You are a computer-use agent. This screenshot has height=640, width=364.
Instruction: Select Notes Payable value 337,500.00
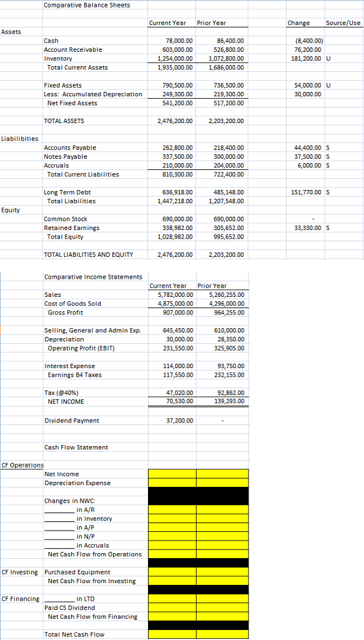(179, 157)
